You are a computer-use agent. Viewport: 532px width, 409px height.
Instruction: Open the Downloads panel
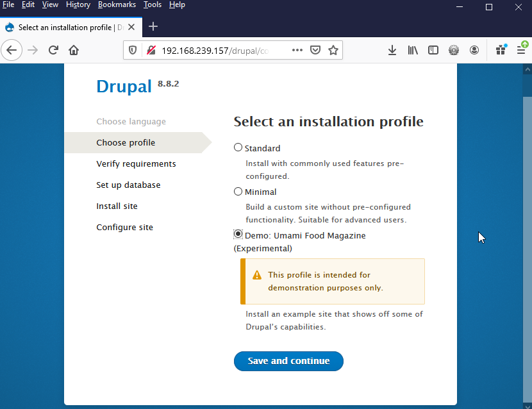(x=392, y=50)
